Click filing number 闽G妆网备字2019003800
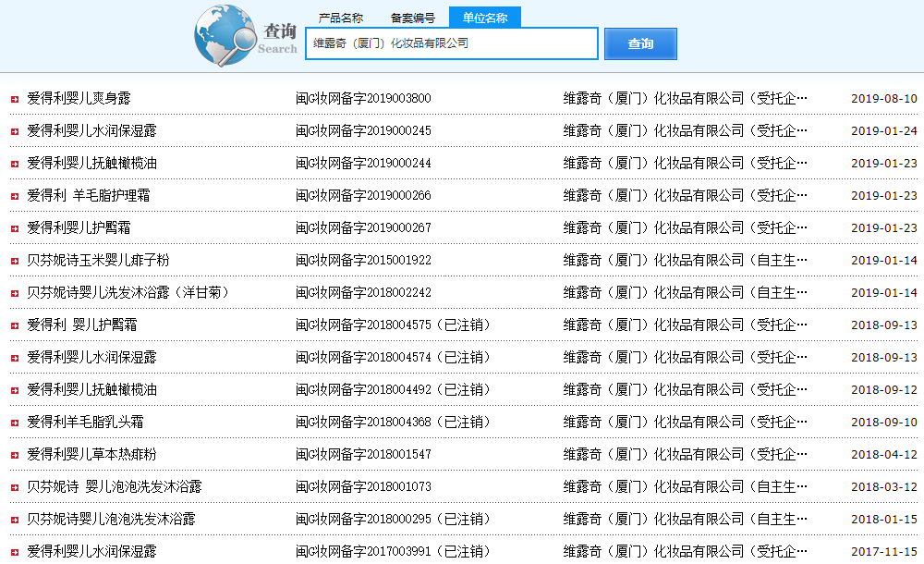This screenshot has height=564, width=924. point(363,98)
